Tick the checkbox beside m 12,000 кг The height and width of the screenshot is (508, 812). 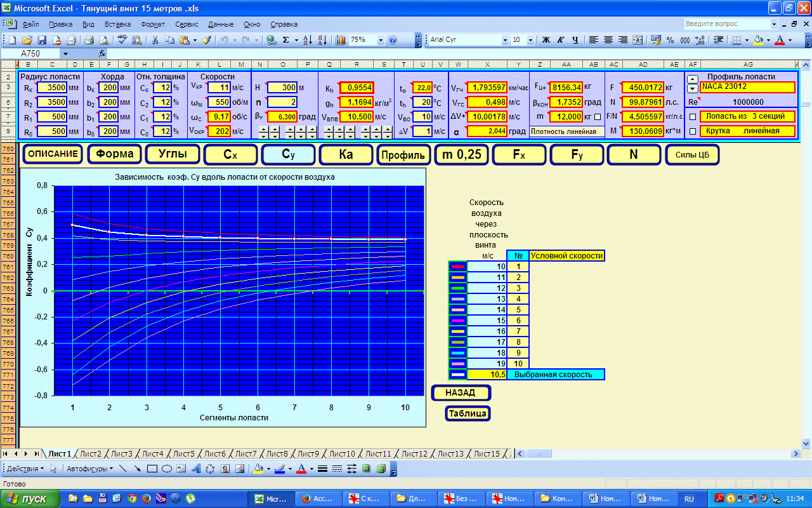[597, 117]
